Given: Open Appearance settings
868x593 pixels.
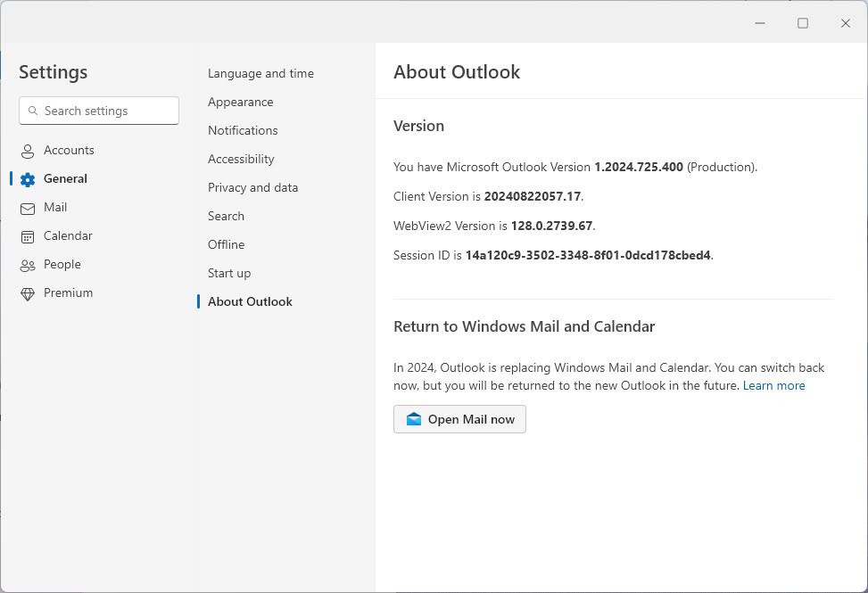Looking at the screenshot, I should point(240,103).
